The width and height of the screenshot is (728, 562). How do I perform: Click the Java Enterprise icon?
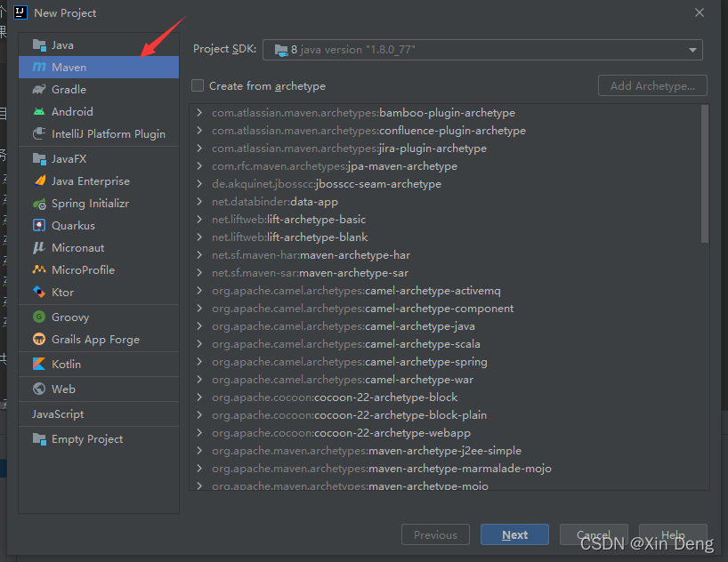[39, 181]
